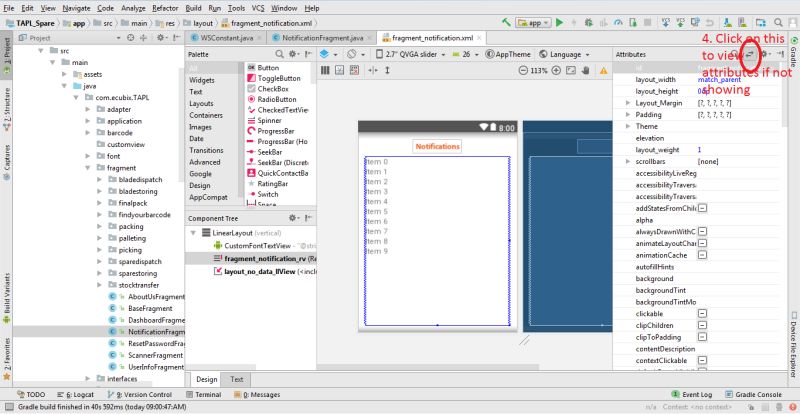Open the Logcat tool window
The width and height of the screenshot is (800, 414).
point(76,395)
